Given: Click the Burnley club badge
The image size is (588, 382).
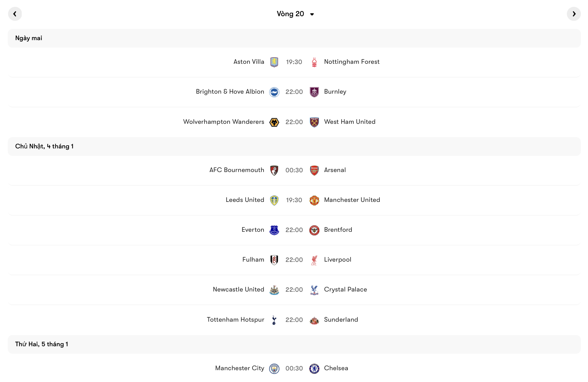Looking at the screenshot, I should tap(315, 92).
